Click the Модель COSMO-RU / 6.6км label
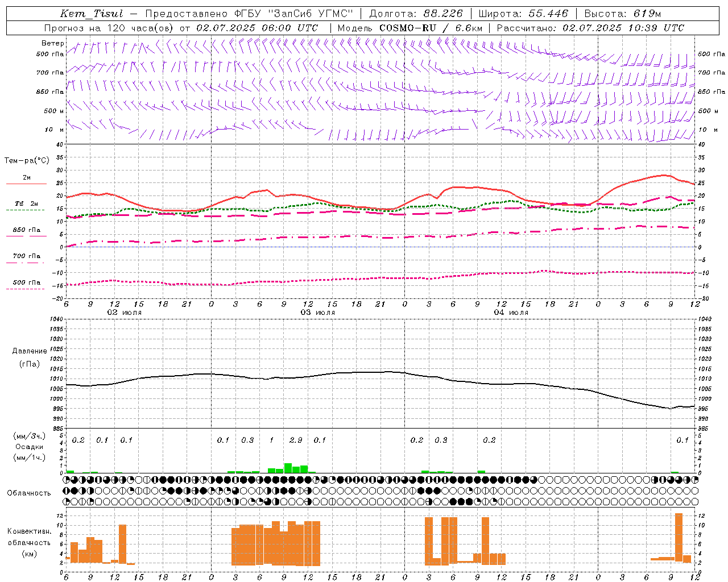728x582 pixels. click(x=410, y=27)
